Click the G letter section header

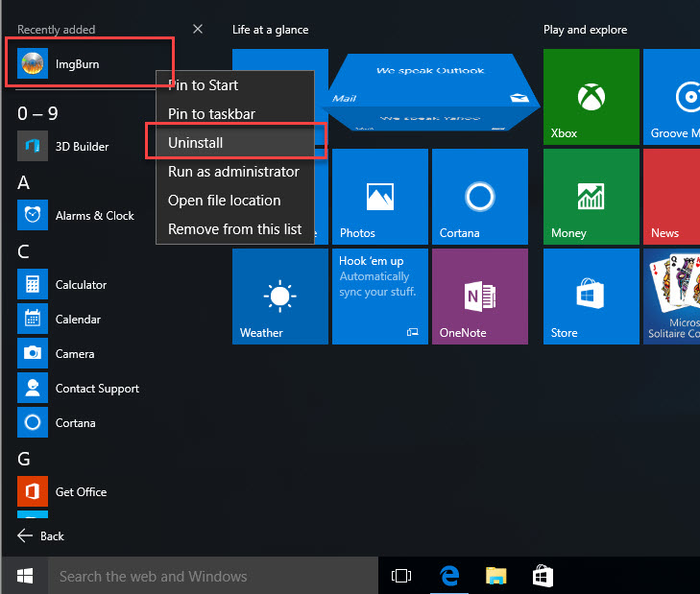[x=24, y=459]
